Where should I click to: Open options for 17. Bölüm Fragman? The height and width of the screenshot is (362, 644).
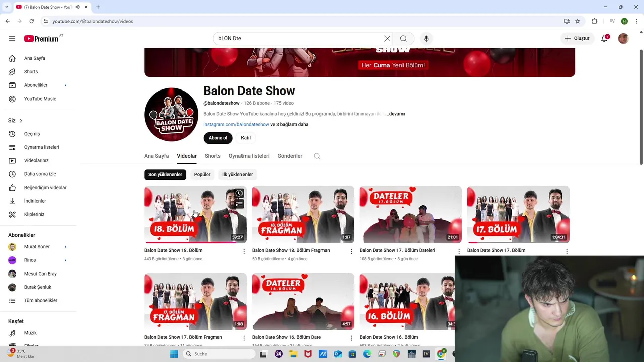[x=244, y=338]
